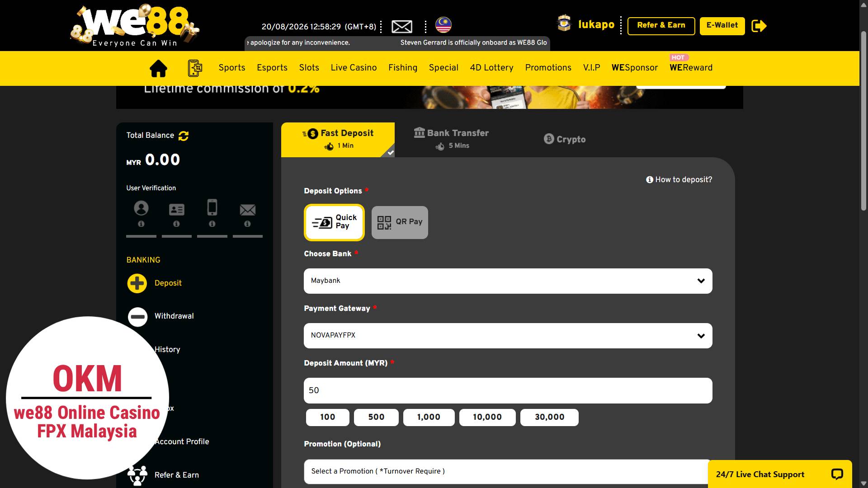The width and height of the screenshot is (868, 488).
Task: Open the Special menu
Action: click(443, 68)
